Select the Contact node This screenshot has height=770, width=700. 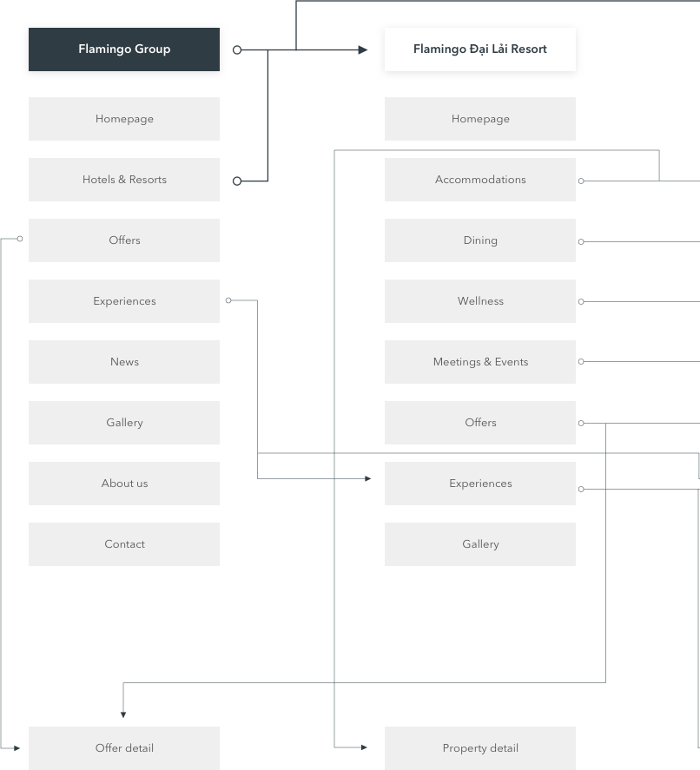[x=124, y=544]
